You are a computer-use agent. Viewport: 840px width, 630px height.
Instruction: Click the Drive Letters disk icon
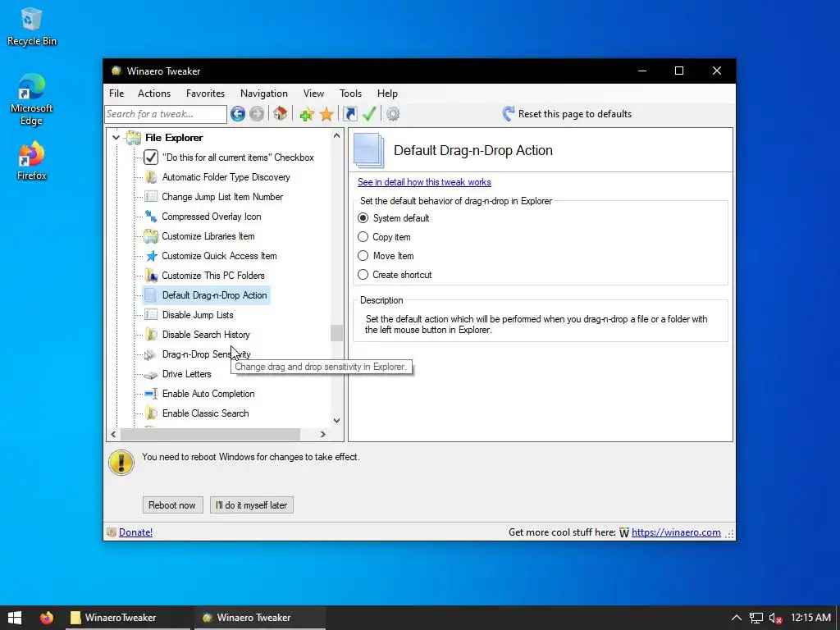[151, 374]
